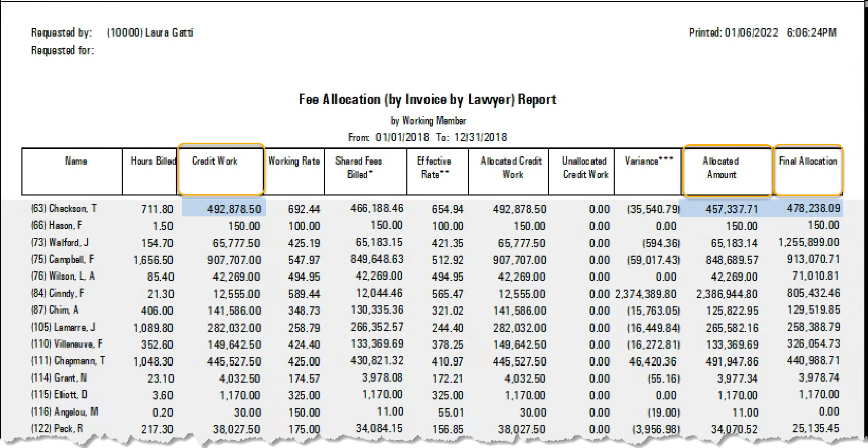Click the From 01/01/2018 date range line
The width and height of the screenshot is (868, 448).
pyautogui.click(x=428, y=137)
